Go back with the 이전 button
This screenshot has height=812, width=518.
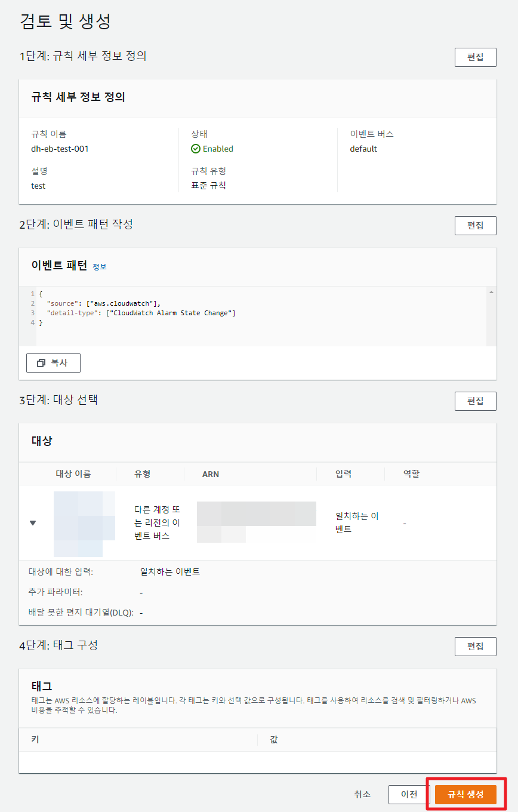point(409,794)
